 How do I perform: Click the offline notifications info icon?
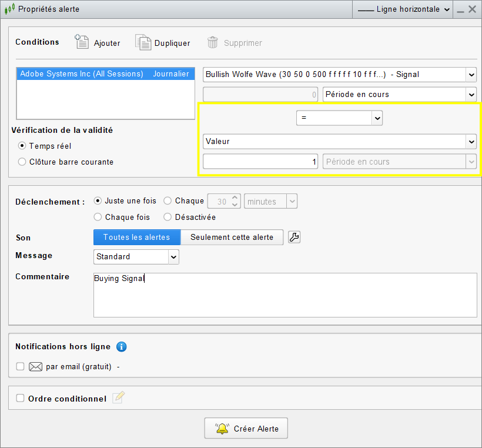[121, 347]
